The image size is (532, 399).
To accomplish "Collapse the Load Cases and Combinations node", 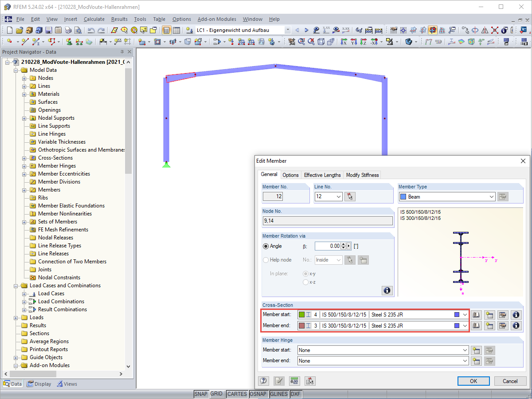I will pos(16,286).
